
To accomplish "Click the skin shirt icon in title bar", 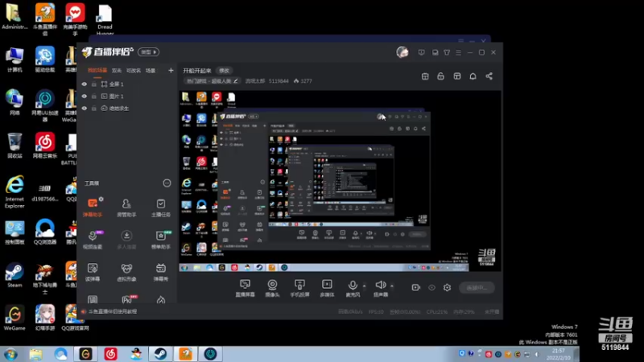I will pyautogui.click(x=447, y=52).
